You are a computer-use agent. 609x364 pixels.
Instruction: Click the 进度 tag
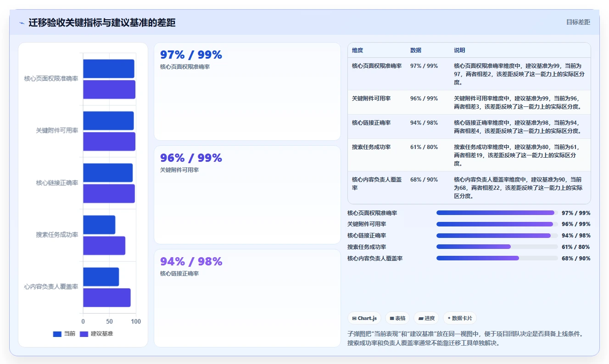click(426, 318)
